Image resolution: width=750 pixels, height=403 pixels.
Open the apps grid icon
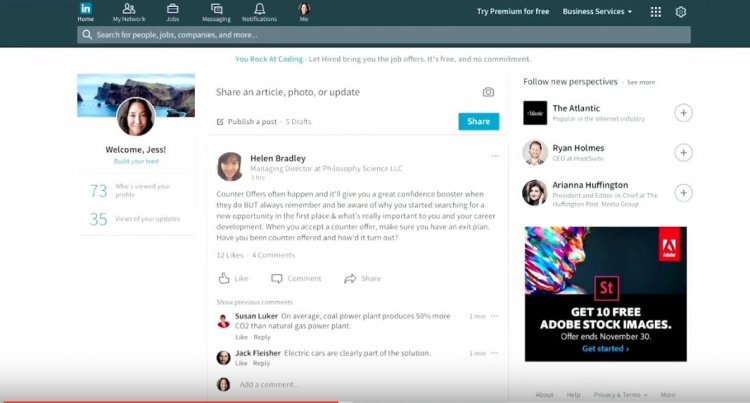pyautogui.click(x=656, y=12)
